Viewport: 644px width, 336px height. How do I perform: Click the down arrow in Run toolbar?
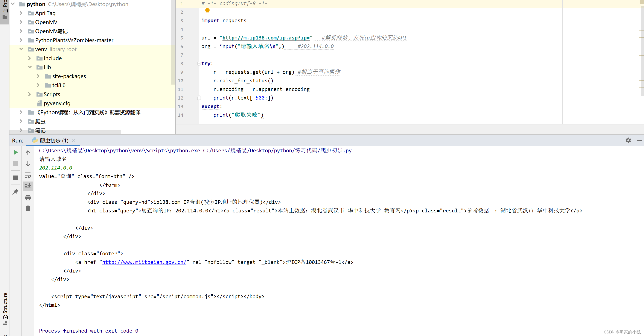click(28, 164)
